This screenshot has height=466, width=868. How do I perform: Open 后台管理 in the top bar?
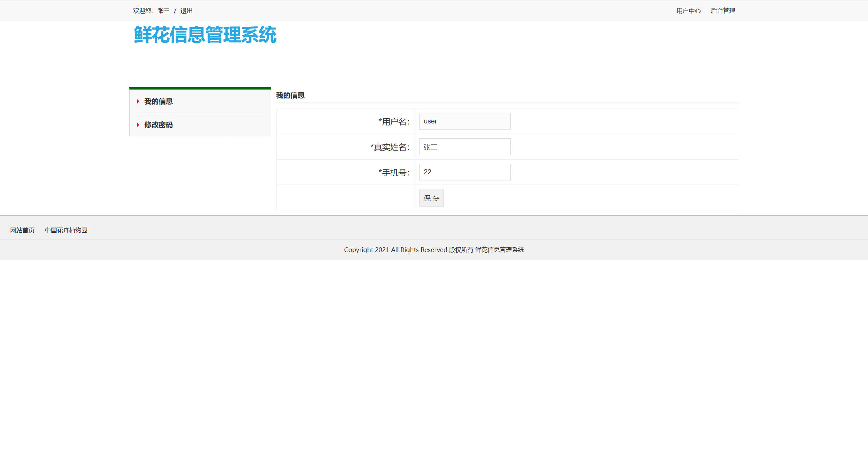tap(723, 11)
